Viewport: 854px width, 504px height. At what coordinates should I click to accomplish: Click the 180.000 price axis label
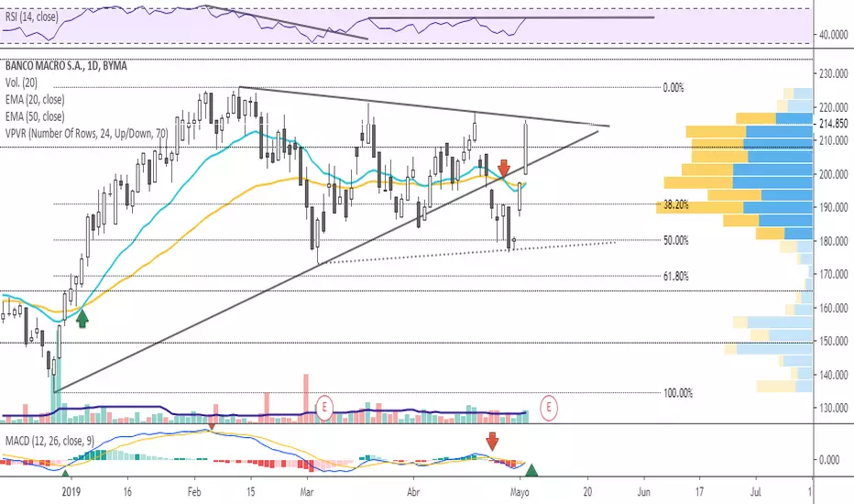[833, 241]
